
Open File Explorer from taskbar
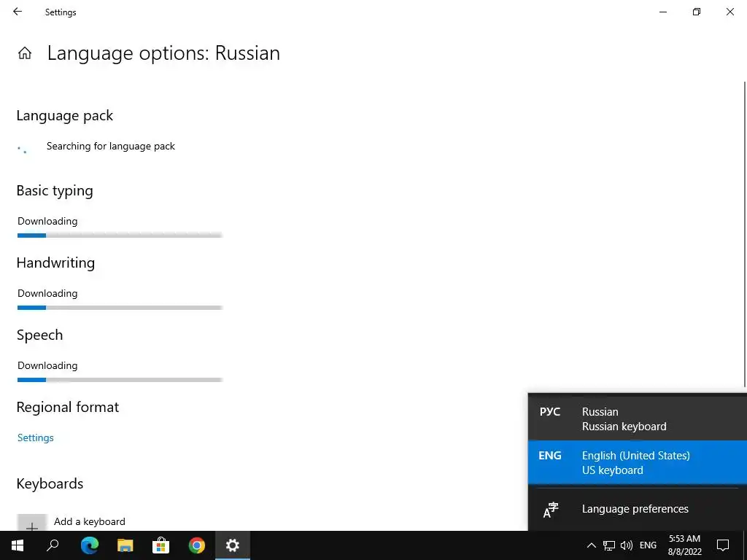125,545
